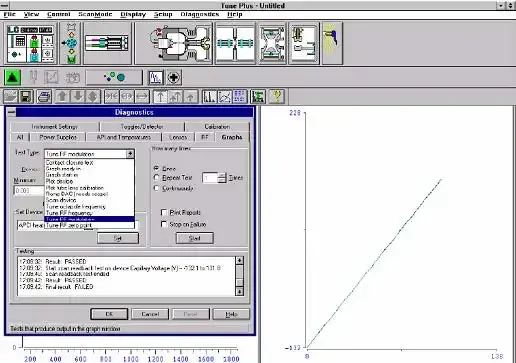Click the blue grid status view icon
Image resolution: width=516 pixels, height=363 pixels.
240,97
